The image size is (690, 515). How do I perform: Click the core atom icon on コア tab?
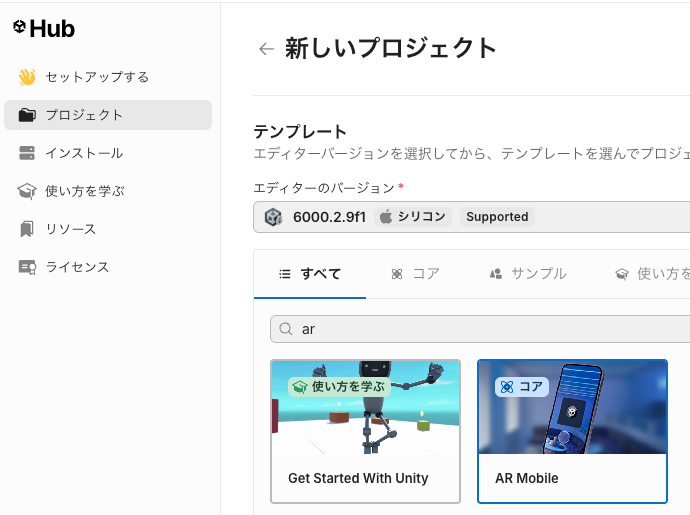[x=397, y=274]
